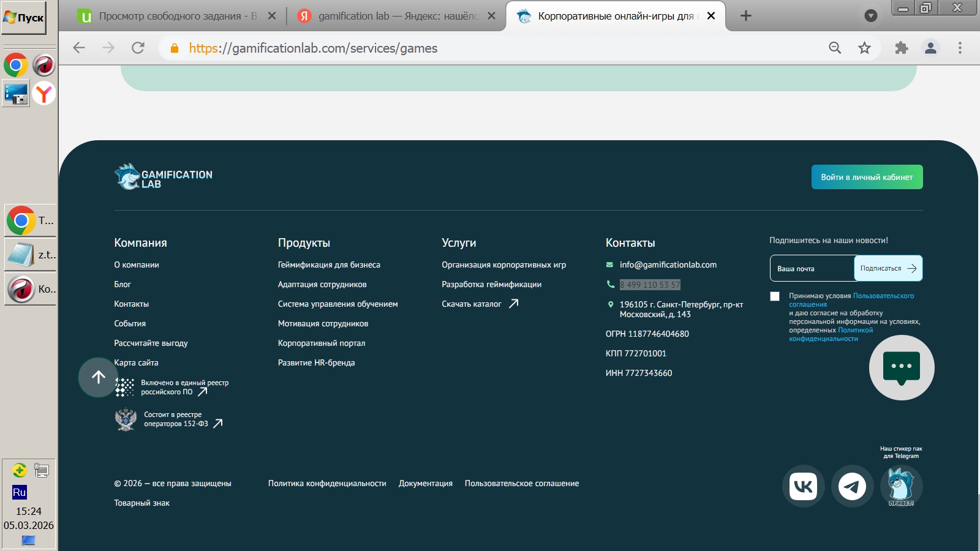The height and width of the screenshot is (551, 980).
Task: Expand the tab search dropdown arrow
Action: click(x=870, y=16)
